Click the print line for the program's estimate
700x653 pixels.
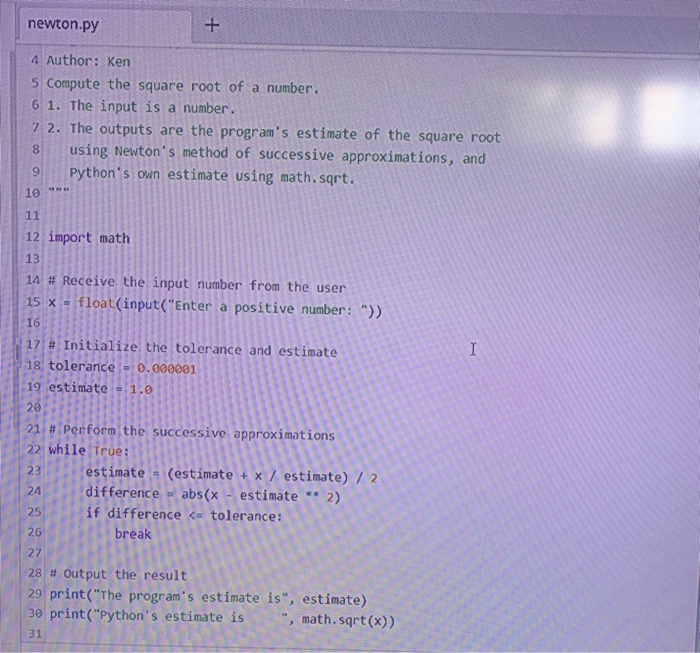click(208, 597)
